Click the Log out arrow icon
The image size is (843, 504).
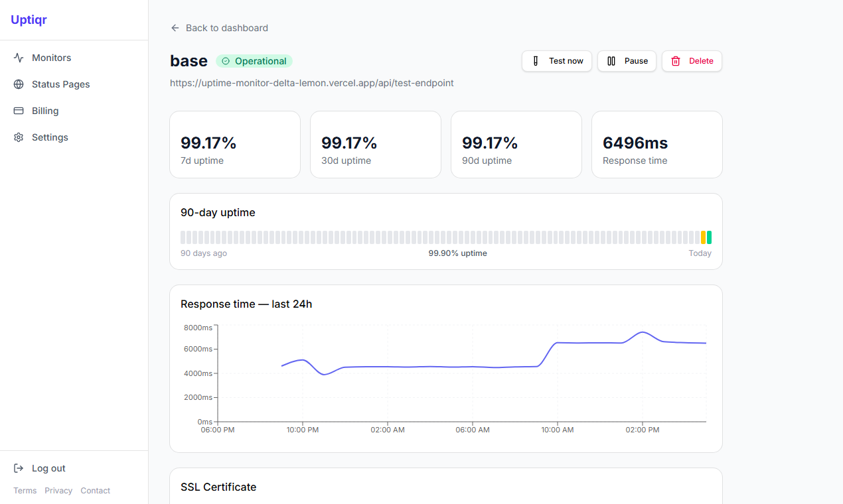point(19,468)
